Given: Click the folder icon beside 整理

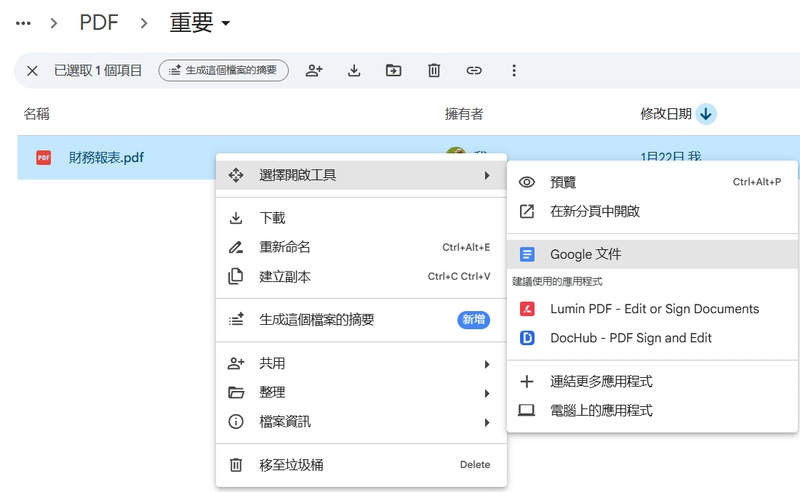Looking at the screenshot, I should coord(236,392).
